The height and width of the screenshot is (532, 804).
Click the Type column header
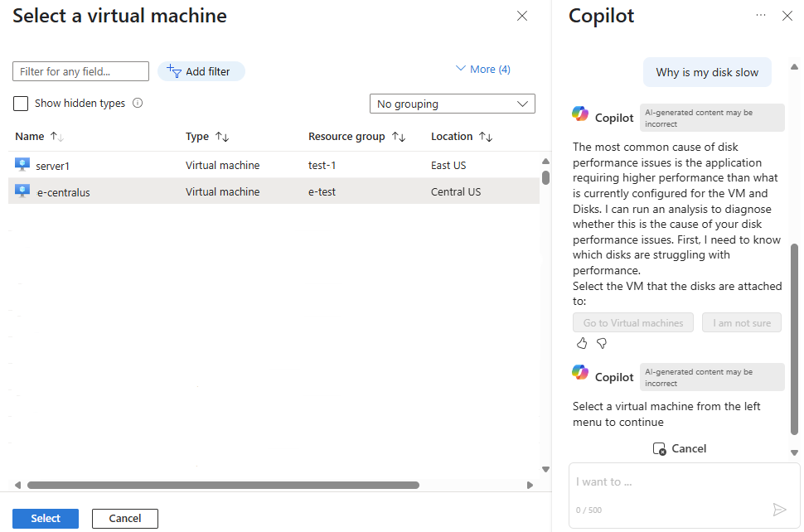pyautogui.click(x=197, y=137)
